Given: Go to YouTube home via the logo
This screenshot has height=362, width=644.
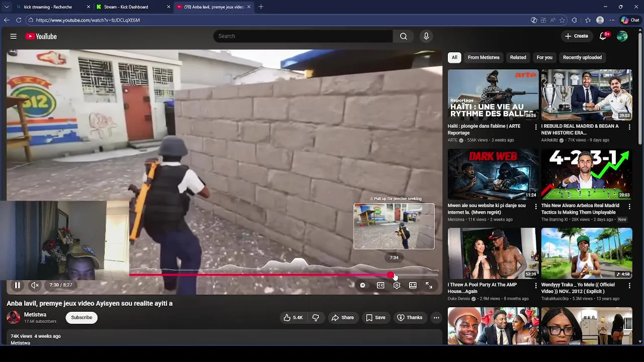Looking at the screenshot, I should pyautogui.click(x=41, y=36).
